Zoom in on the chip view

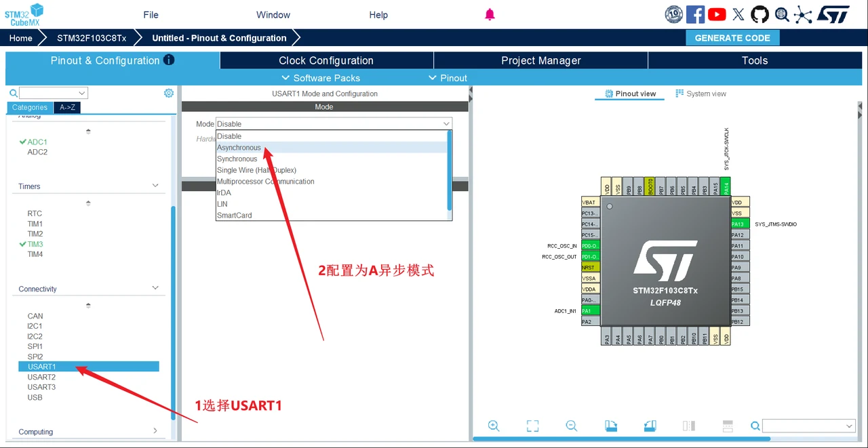click(x=494, y=426)
